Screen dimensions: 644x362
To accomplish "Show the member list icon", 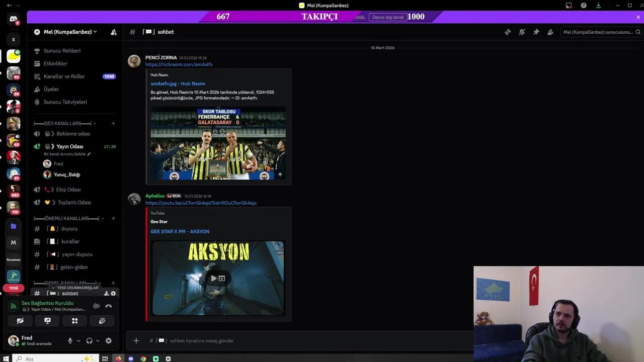I will pyautogui.click(x=550, y=32).
